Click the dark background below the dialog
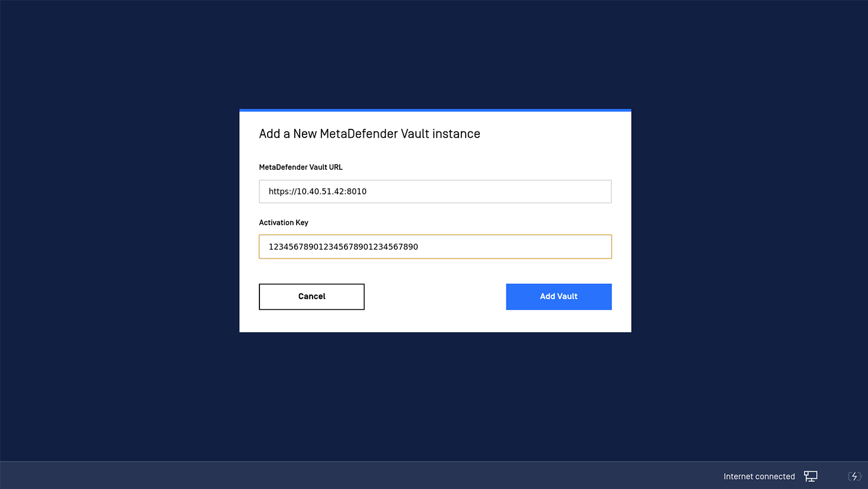The height and width of the screenshot is (489, 868). point(435,396)
